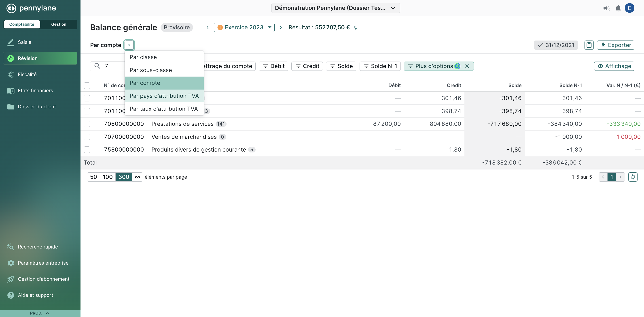Click the Recherche rapide icon
This screenshot has height=317, width=644.
[x=10, y=247]
